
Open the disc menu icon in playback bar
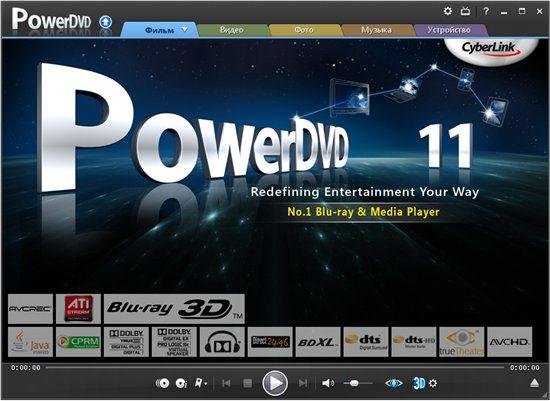click(x=163, y=383)
